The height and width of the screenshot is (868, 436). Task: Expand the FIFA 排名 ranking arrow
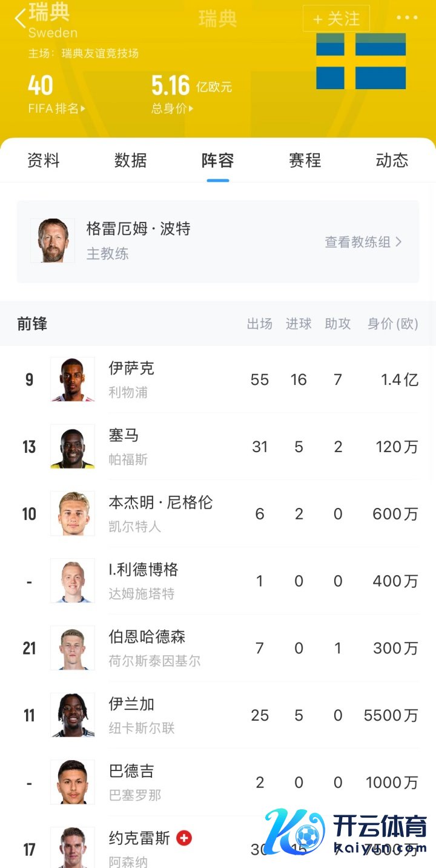[x=82, y=109]
